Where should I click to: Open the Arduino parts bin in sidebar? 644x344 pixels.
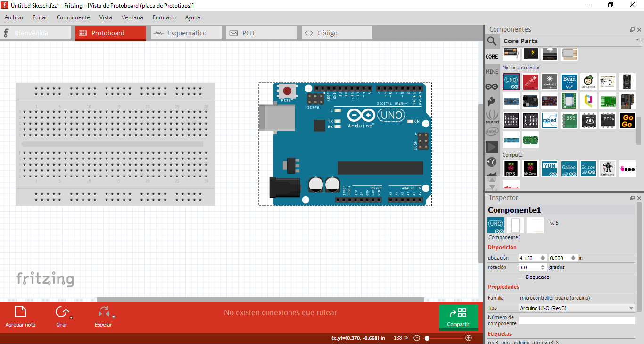tap(492, 86)
